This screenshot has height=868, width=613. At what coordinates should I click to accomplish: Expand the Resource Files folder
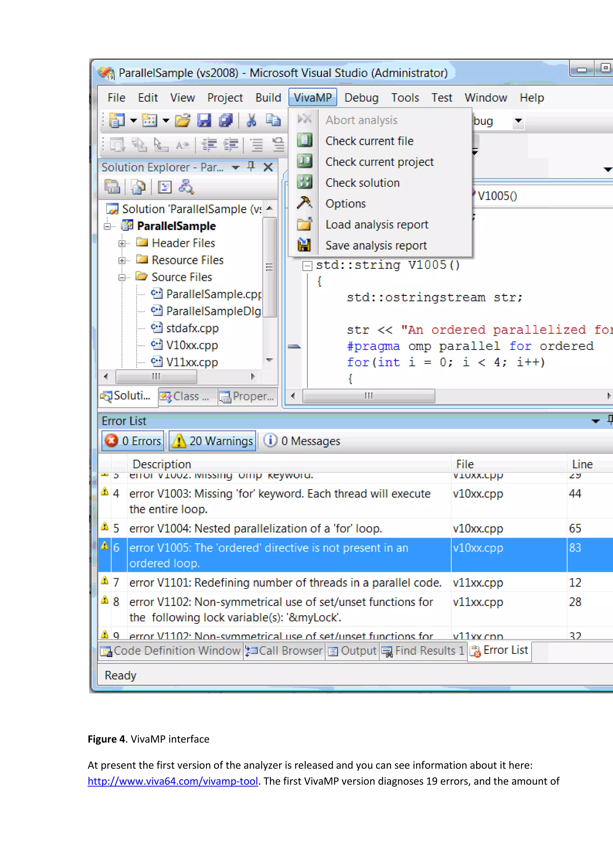[122, 261]
